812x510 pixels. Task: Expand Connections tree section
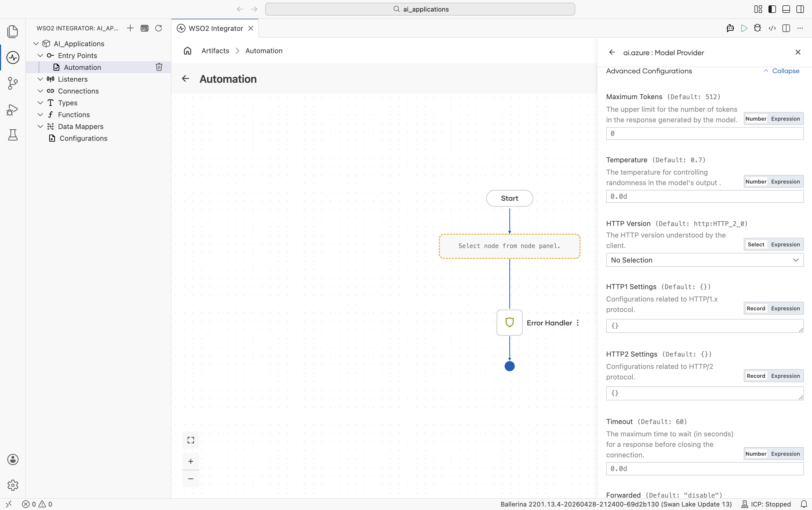(x=40, y=91)
